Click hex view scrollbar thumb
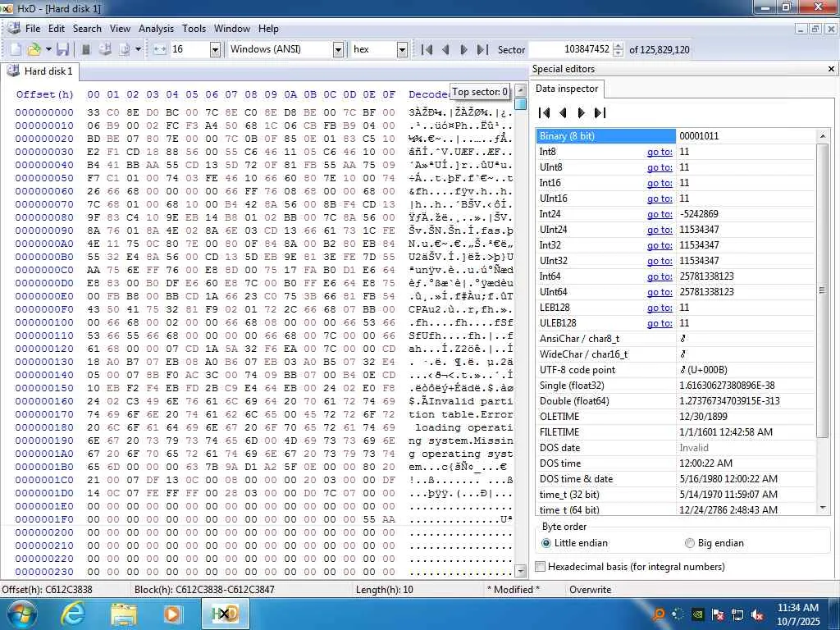This screenshot has width=840, height=630. pyautogui.click(x=519, y=103)
